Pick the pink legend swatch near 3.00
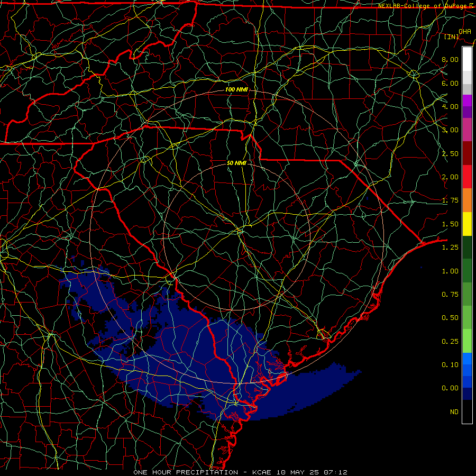Viewport: 476px width, 476px height. (467, 130)
